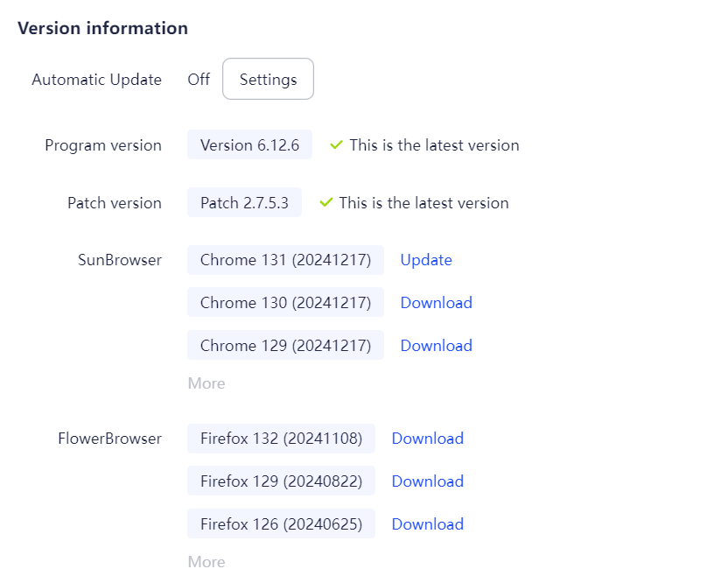Download Firefox 129 for FlowerBrowser
This screenshot has height=583, width=728.
pos(427,481)
